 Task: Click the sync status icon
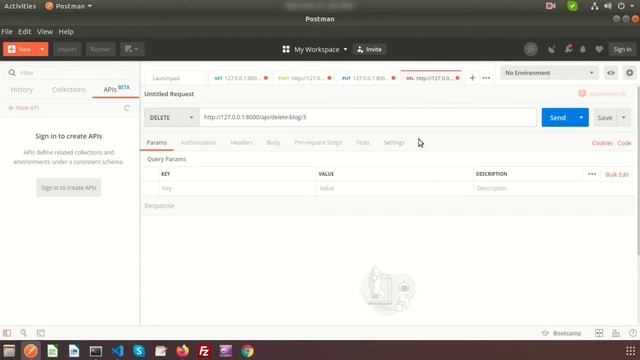click(x=531, y=49)
